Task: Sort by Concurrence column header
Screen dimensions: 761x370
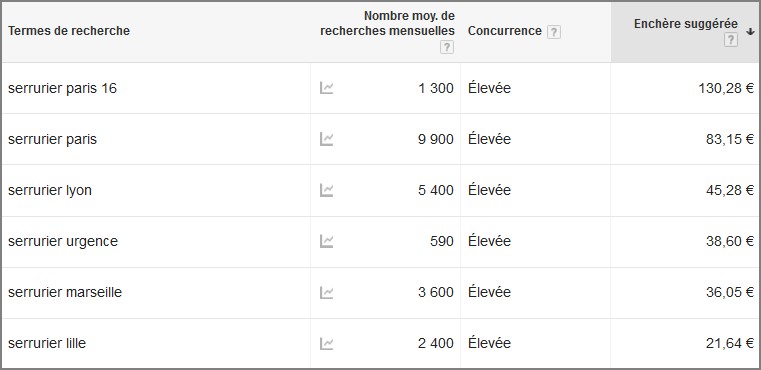Action: 505,31
